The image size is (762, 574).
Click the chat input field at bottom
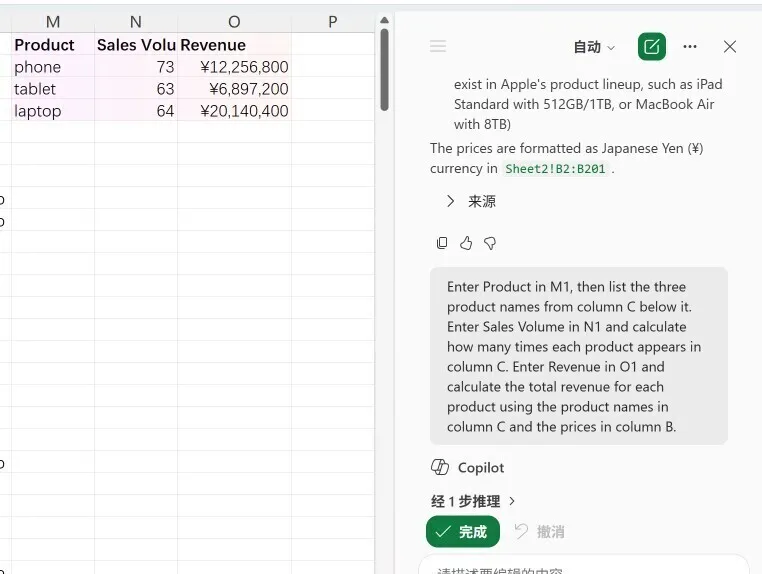click(584, 566)
